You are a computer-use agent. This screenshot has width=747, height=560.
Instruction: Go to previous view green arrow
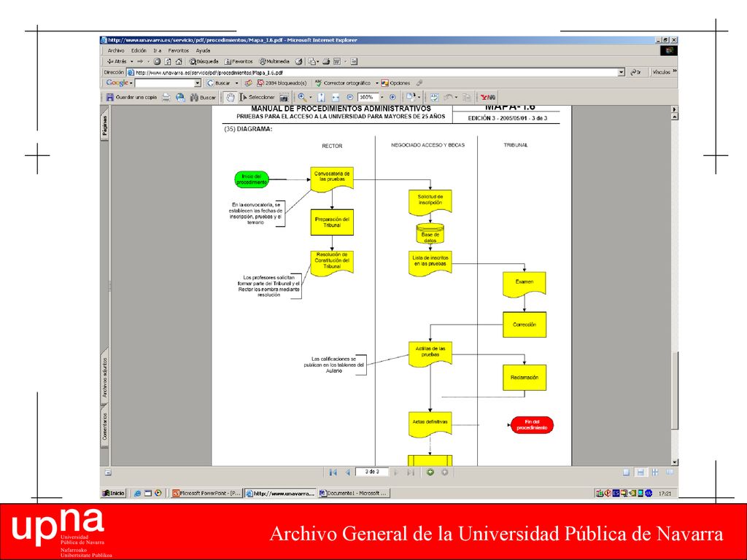point(430,472)
